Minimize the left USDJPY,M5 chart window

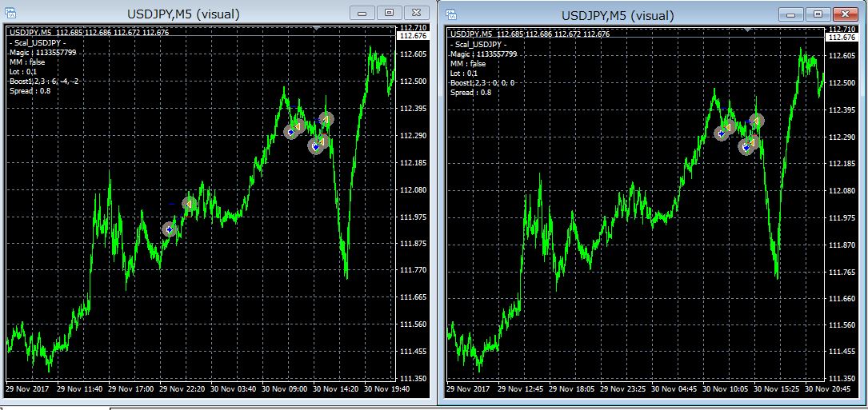(362, 13)
